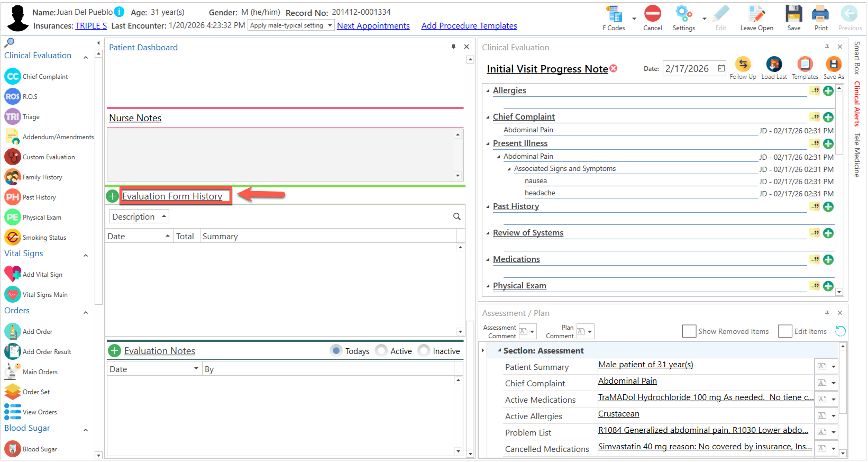Click the Follow Up icon
The height and width of the screenshot is (462, 868).
742,64
